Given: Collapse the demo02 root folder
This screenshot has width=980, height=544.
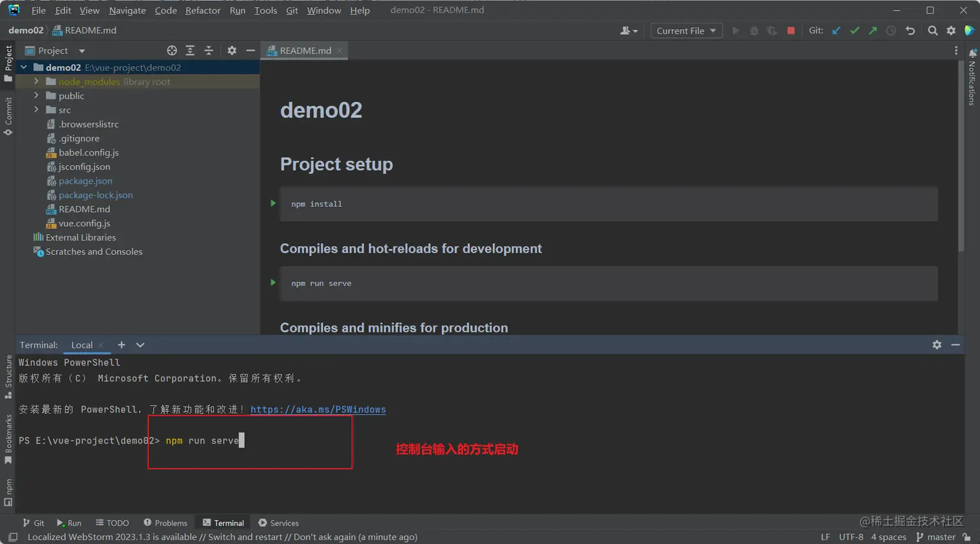Looking at the screenshot, I should (x=24, y=67).
